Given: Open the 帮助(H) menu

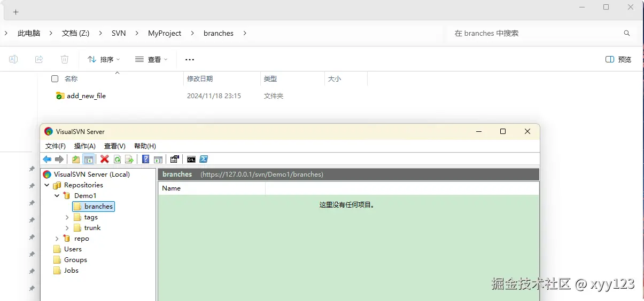Looking at the screenshot, I should coord(145,146).
